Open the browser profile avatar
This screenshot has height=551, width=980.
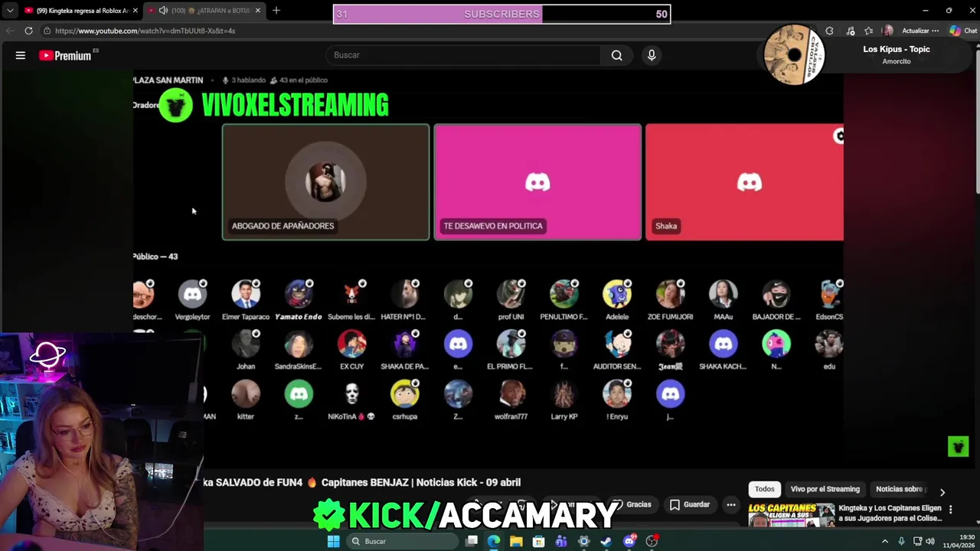(887, 31)
